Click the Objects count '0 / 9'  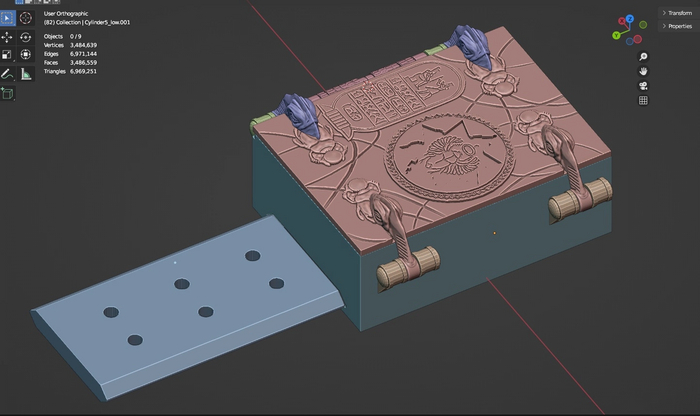[75, 36]
